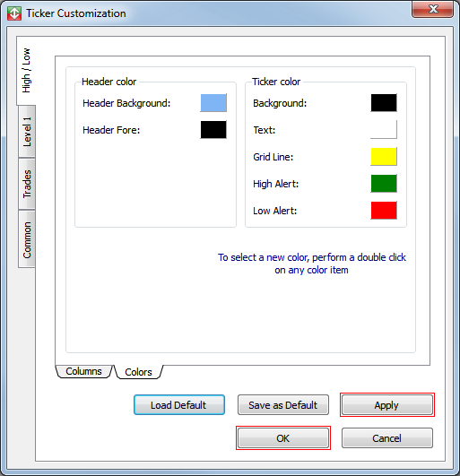Viewport: 460px width, 476px height.
Task: Go to the Common vertical tab
Action: (x=27, y=239)
